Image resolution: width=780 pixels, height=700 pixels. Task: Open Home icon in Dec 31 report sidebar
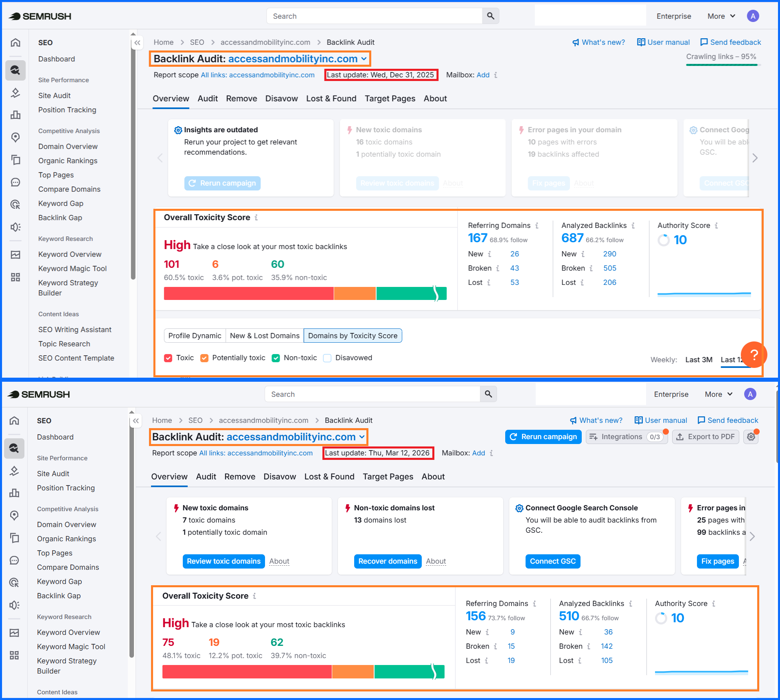pos(15,42)
